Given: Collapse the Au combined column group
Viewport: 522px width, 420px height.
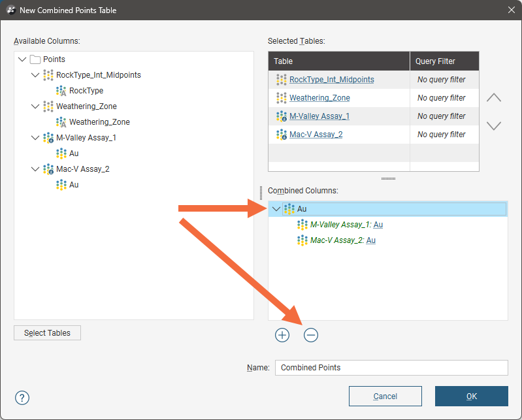Looking at the screenshot, I should click(x=276, y=209).
